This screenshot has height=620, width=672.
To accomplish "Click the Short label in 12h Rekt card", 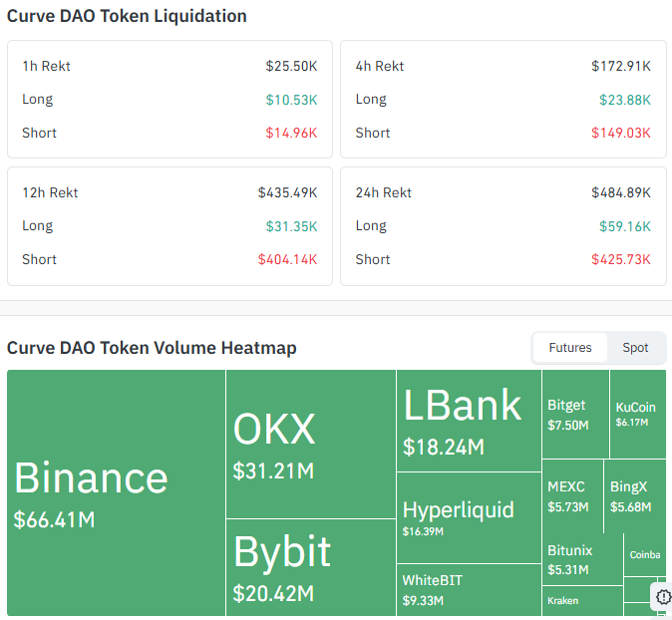I will pyautogui.click(x=40, y=259).
